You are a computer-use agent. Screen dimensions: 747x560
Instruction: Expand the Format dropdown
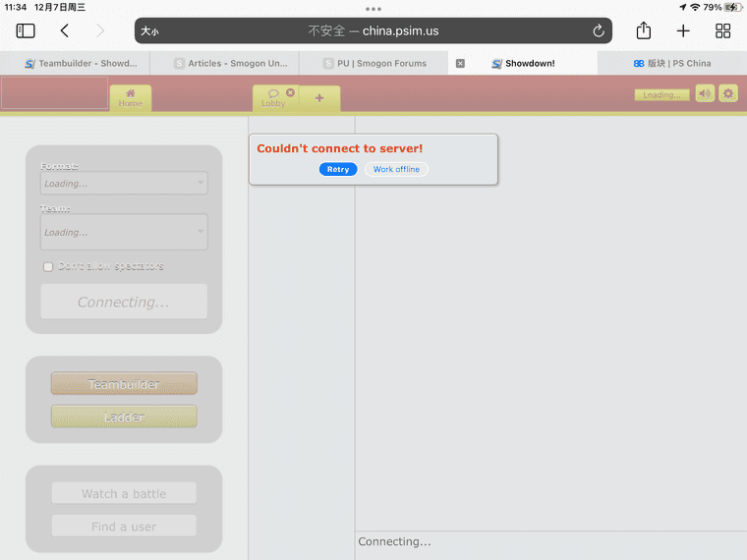tap(124, 183)
